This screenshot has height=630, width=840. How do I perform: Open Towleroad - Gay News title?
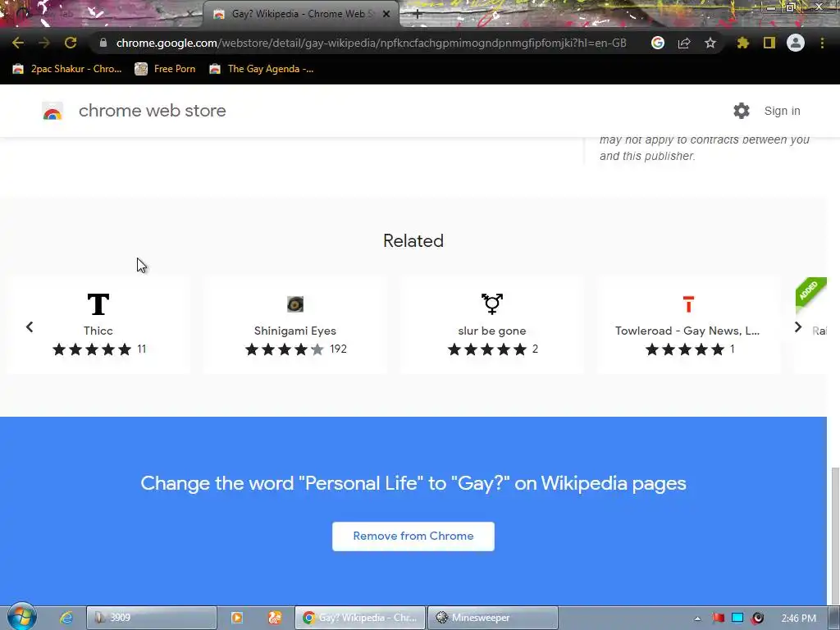coord(687,331)
